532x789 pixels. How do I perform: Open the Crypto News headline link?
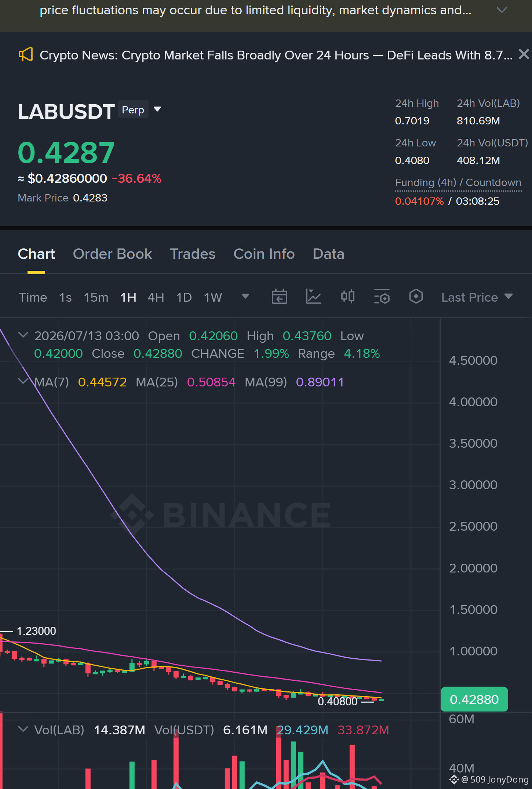[276, 55]
